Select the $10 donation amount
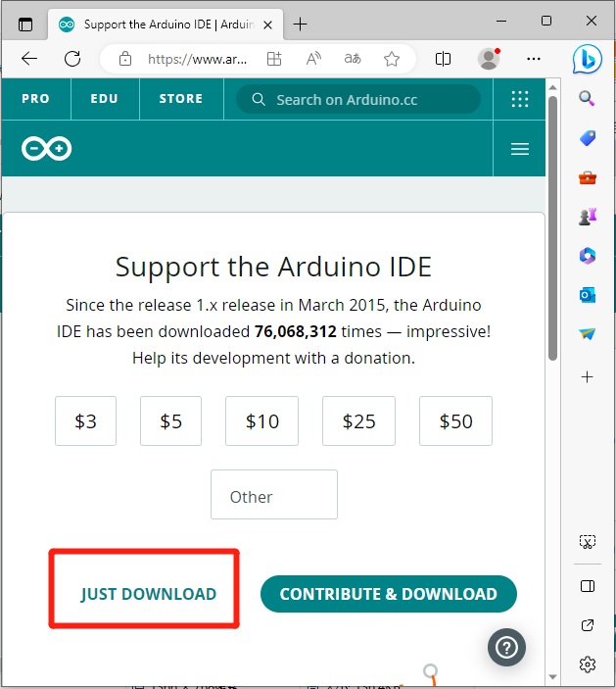 (262, 421)
